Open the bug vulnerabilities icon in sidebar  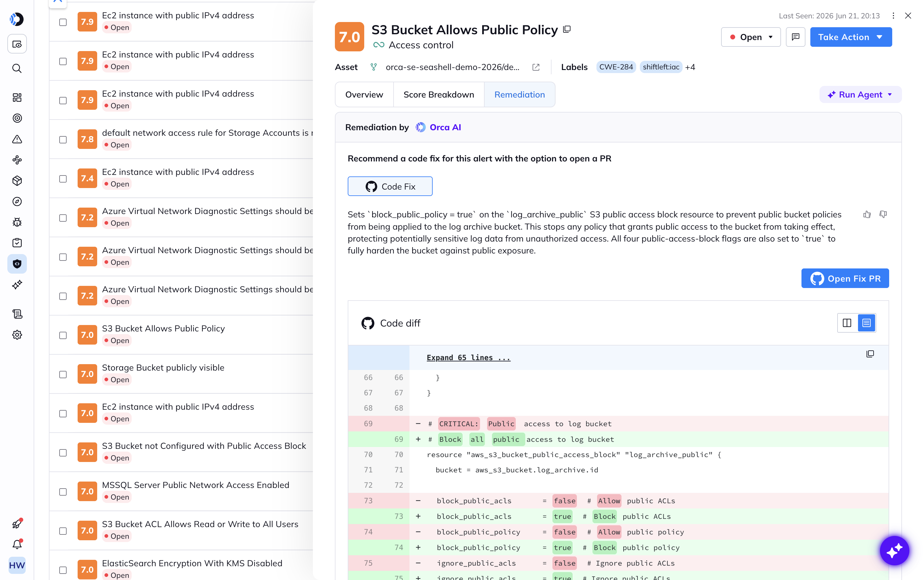17,222
